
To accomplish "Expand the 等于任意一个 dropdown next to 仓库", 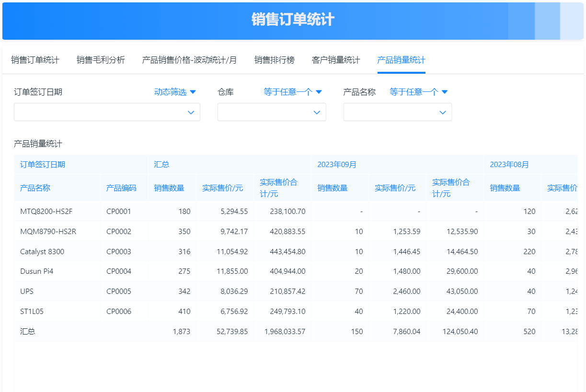I will tap(291, 92).
